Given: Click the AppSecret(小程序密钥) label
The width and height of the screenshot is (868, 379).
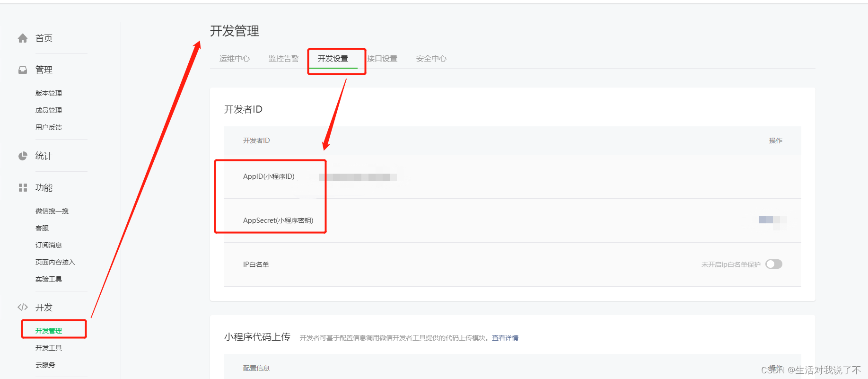Looking at the screenshot, I should point(278,220).
